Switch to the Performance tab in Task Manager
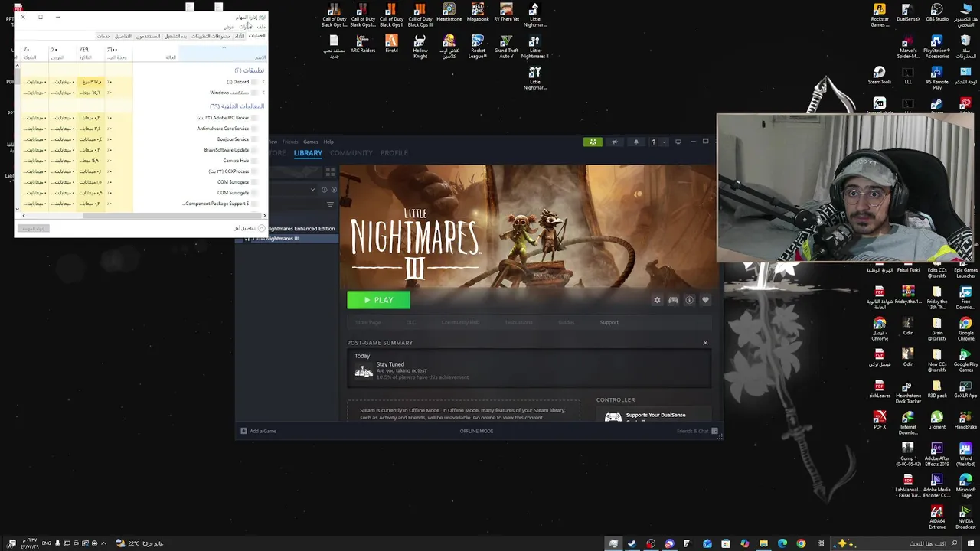 click(240, 36)
